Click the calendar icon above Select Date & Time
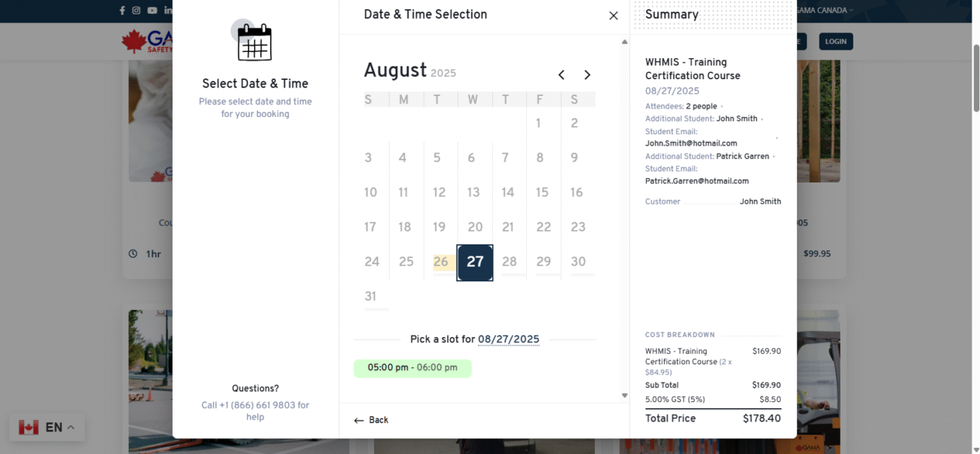 point(254,42)
